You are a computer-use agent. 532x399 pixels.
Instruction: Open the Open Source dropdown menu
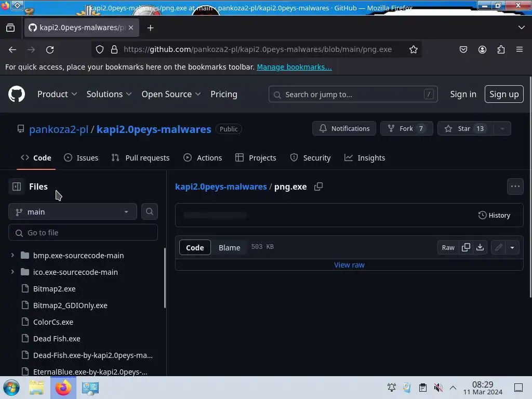171,94
